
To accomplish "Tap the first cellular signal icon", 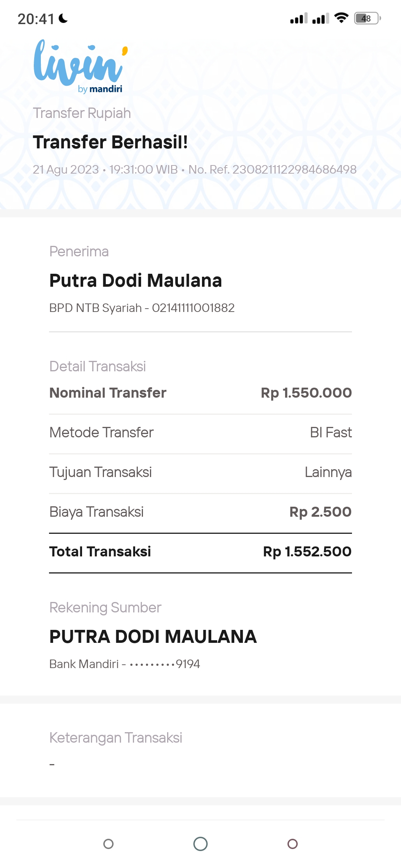I will pyautogui.click(x=299, y=18).
